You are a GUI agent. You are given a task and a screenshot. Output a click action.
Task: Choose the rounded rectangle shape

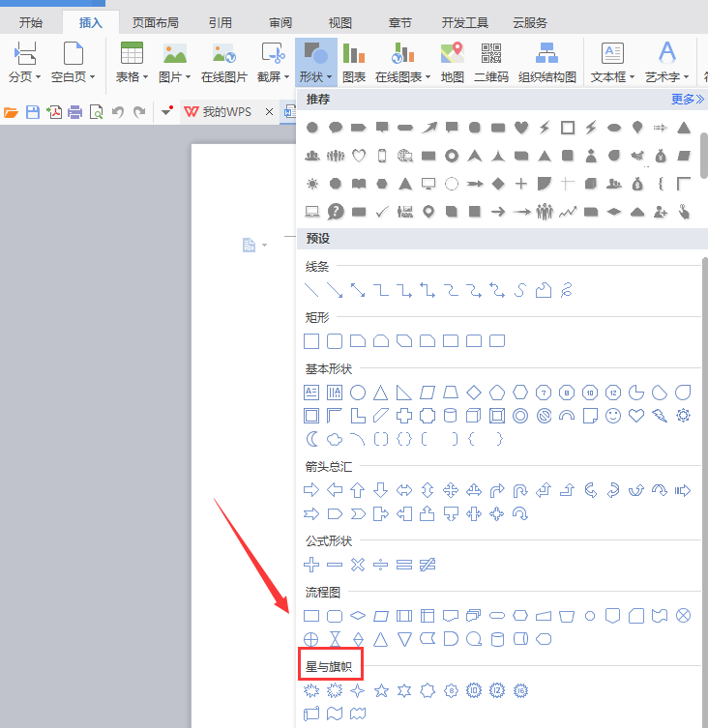pos(335,341)
